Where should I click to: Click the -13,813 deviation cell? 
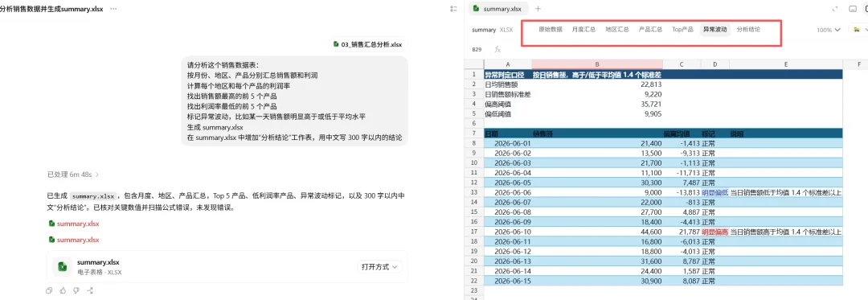click(x=682, y=192)
